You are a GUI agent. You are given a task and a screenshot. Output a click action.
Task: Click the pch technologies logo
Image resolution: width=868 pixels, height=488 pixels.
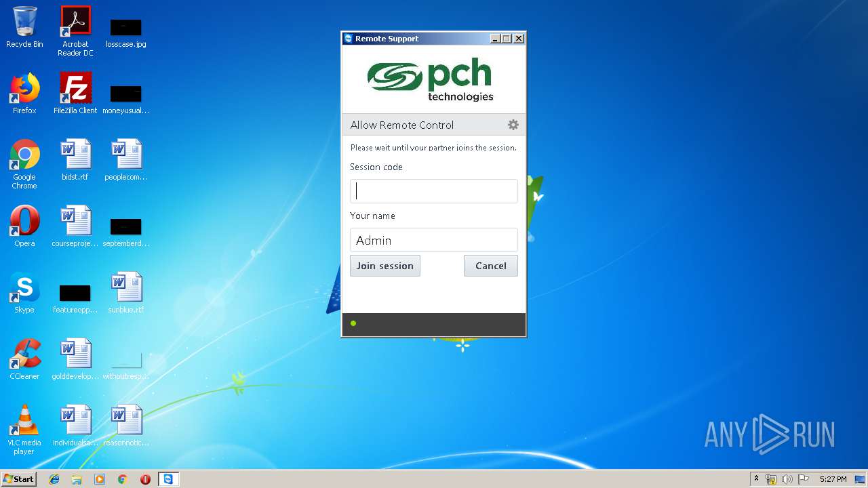coord(431,80)
